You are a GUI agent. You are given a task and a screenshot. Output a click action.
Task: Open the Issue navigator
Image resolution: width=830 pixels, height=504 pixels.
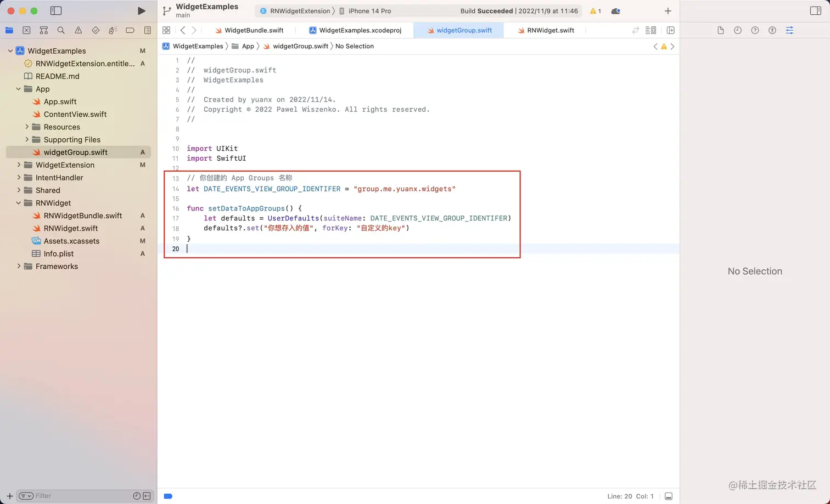[78, 30]
